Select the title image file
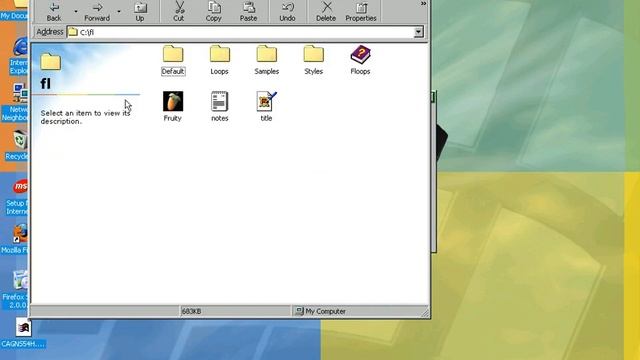The image size is (640, 360). click(x=266, y=107)
